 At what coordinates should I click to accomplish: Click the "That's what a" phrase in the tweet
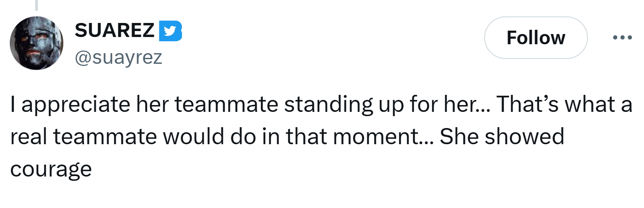point(565,105)
